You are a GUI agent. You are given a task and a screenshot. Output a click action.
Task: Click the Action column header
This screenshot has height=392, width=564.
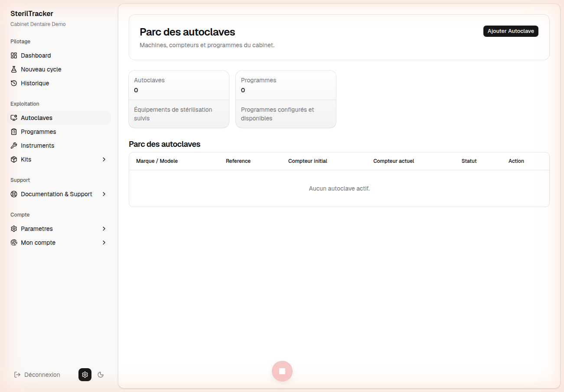(x=516, y=161)
